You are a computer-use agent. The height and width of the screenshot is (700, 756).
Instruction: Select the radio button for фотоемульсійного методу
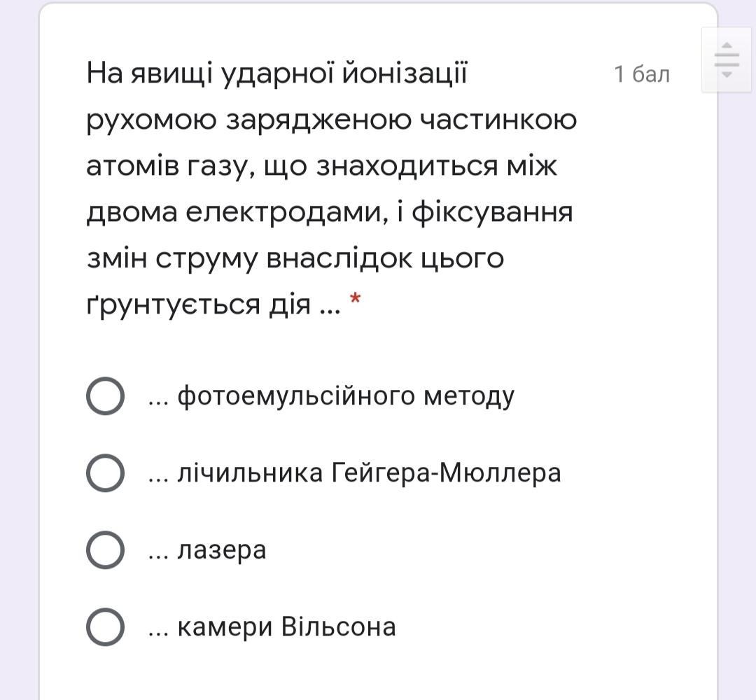point(105,396)
